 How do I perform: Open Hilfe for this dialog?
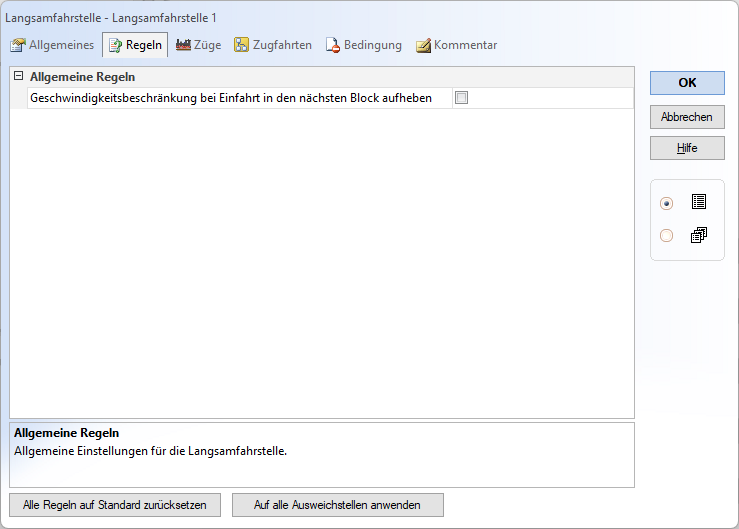[x=687, y=148]
